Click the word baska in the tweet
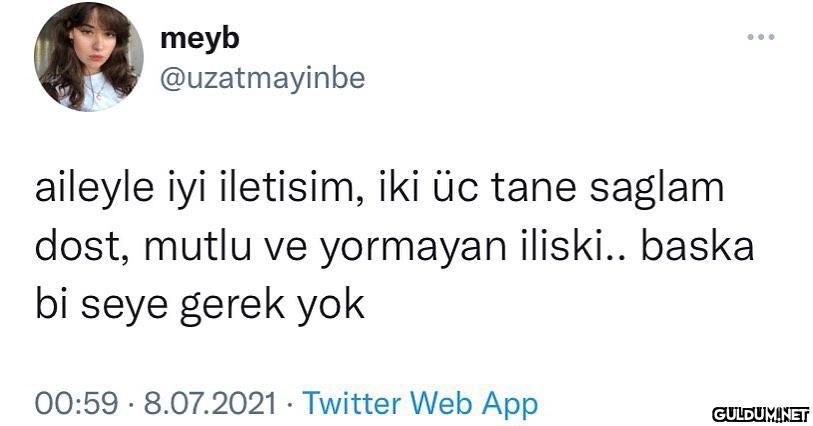 (697, 246)
